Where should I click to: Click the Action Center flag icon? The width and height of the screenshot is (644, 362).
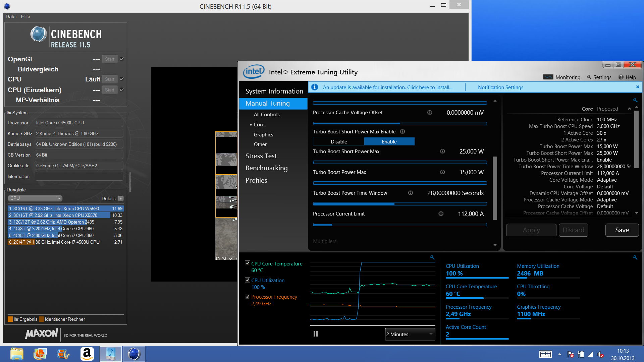(570, 354)
